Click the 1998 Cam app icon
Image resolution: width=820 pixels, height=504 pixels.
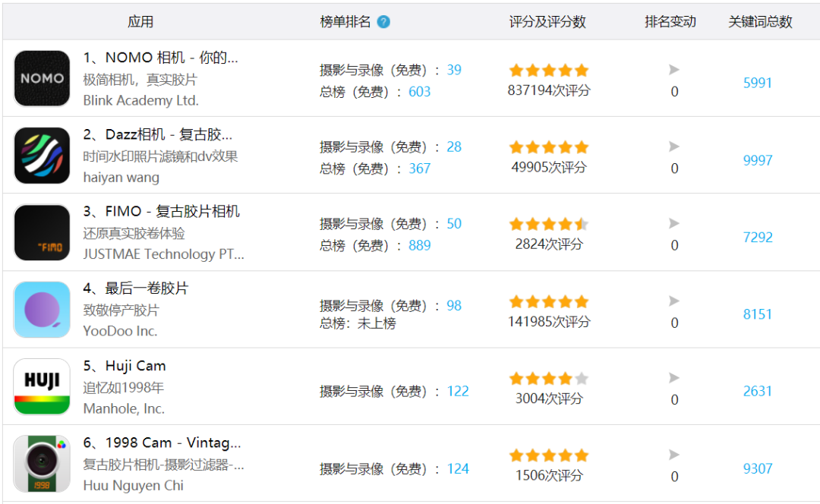click(42, 464)
